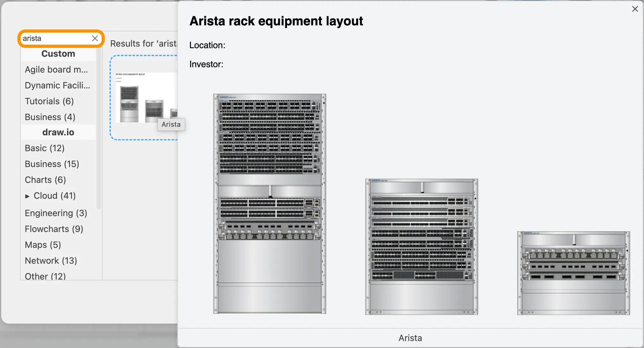The width and height of the screenshot is (644, 348).
Task: Click the Arista caption below the preview
Action: click(x=410, y=338)
